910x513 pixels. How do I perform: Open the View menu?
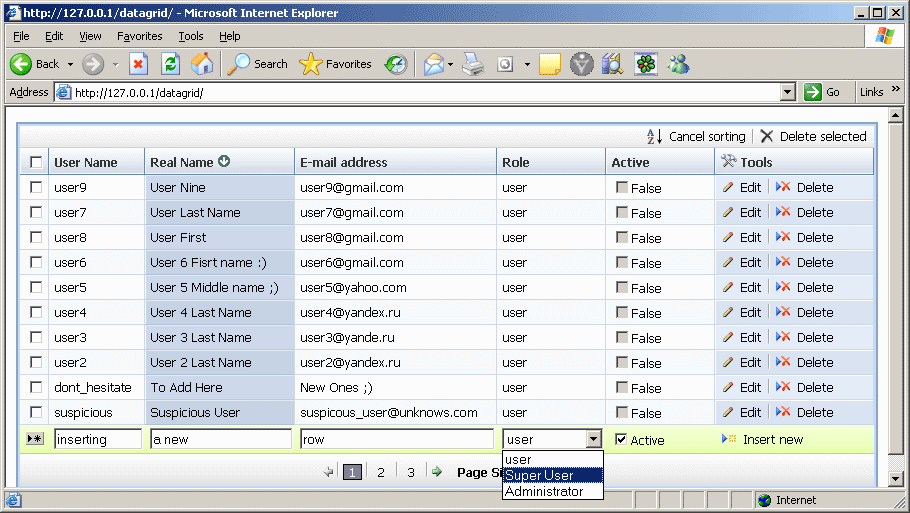[90, 36]
